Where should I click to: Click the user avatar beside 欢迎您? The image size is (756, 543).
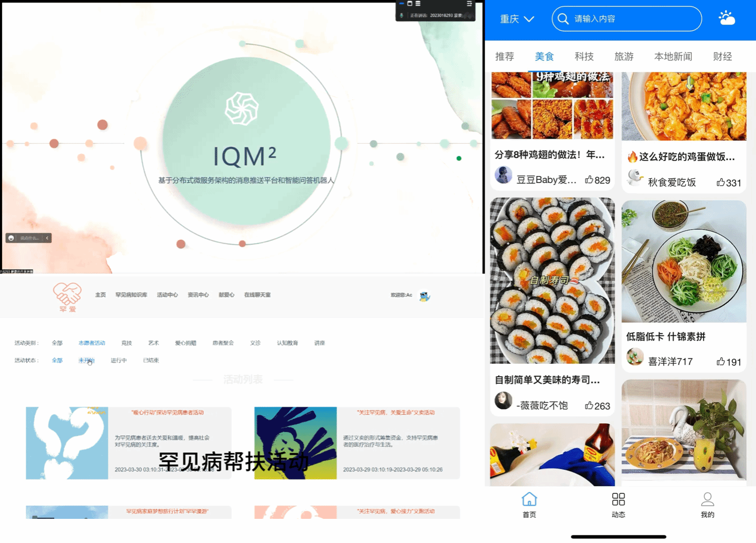(424, 296)
